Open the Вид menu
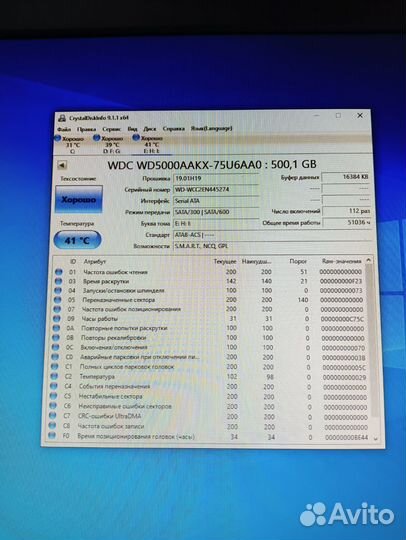The height and width of the screenshot is (540, 406). click(x=132, y=129)
